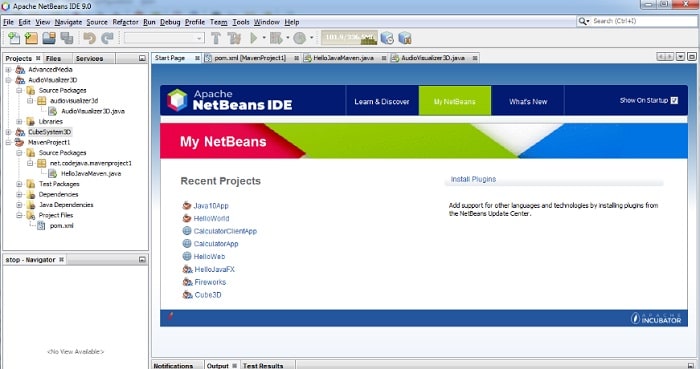700x369 pixels.
Task: Click the New Project toolbar icon
Action: (31, 38)
